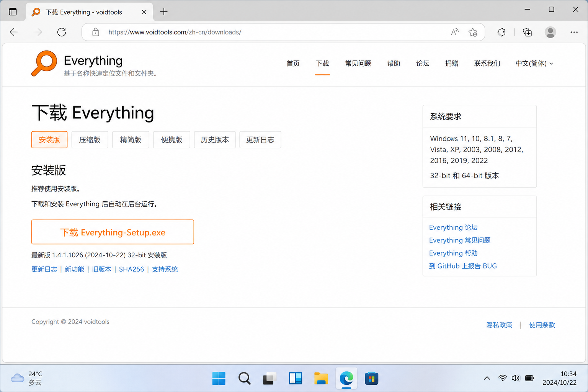Open 到 GitHub 上报告 BUG link
Viewport: 588px width, 392px height.
[x=463, y=266]
